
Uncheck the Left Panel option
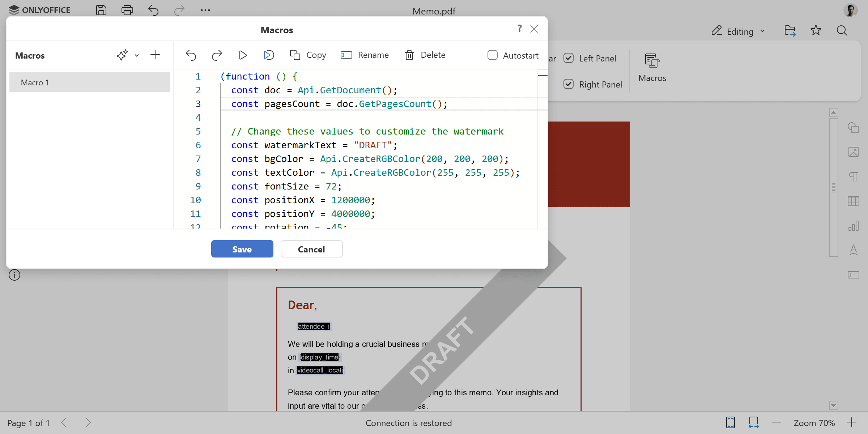[569, 58]
